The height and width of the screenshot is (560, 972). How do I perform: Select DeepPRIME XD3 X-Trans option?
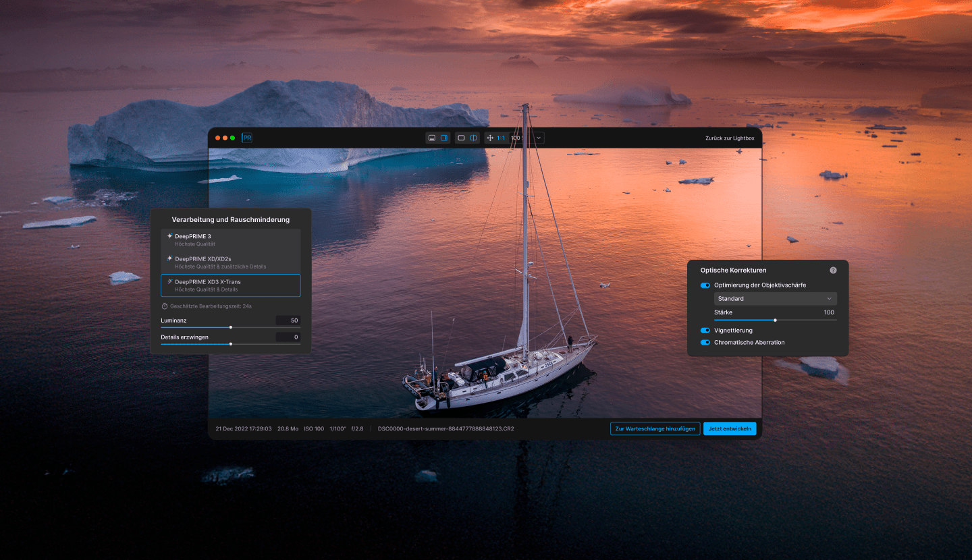tap(230, 285)
